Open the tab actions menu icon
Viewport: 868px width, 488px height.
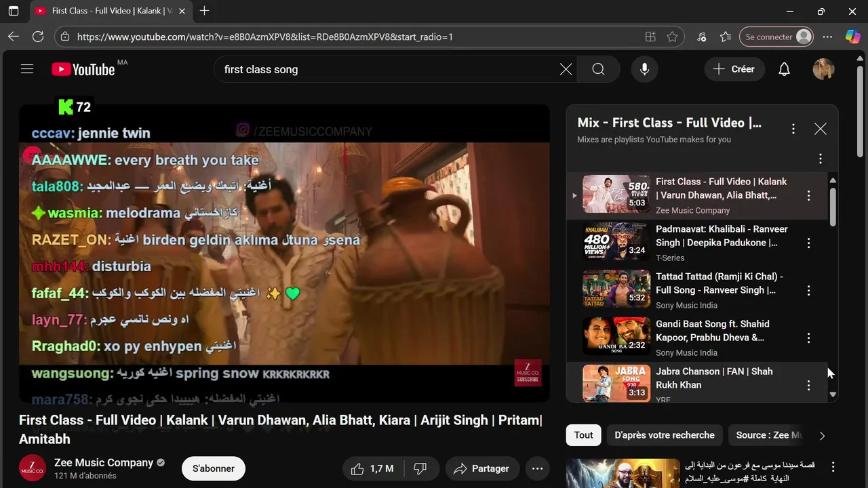click(x=14, y=11)
